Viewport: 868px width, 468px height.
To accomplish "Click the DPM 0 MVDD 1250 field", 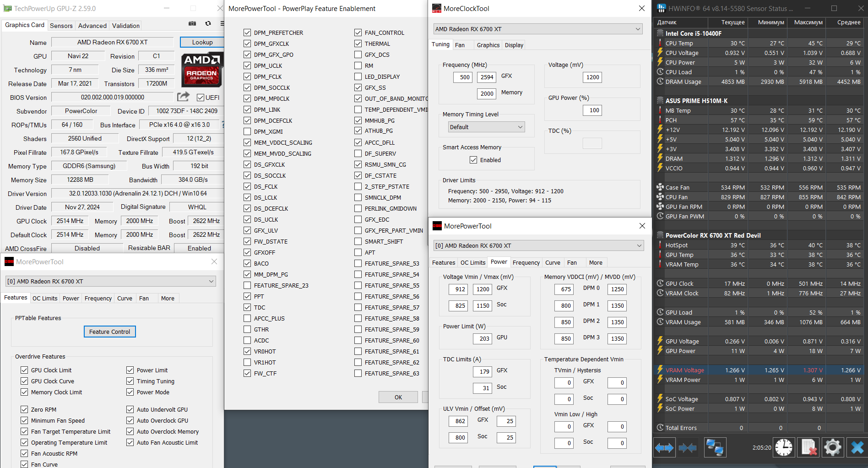I will click(x=617, y=289).
